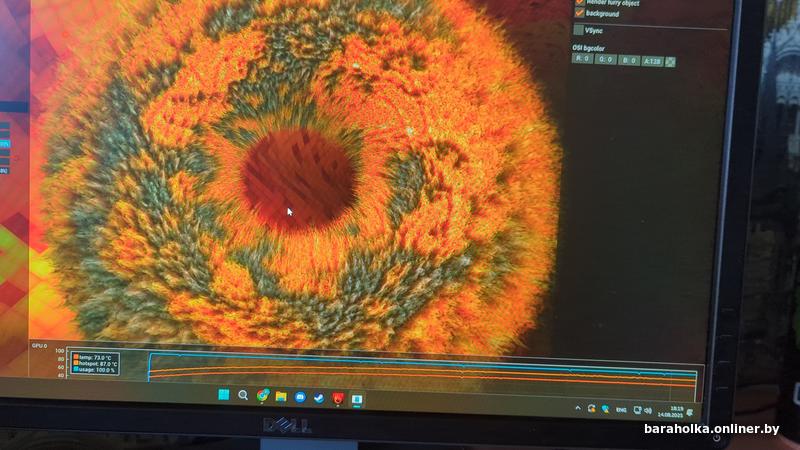Open File Explorer from the taskbar

281,396
